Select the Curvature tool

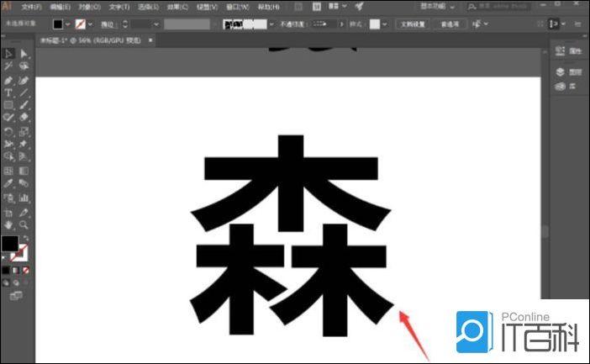(24, 80)
